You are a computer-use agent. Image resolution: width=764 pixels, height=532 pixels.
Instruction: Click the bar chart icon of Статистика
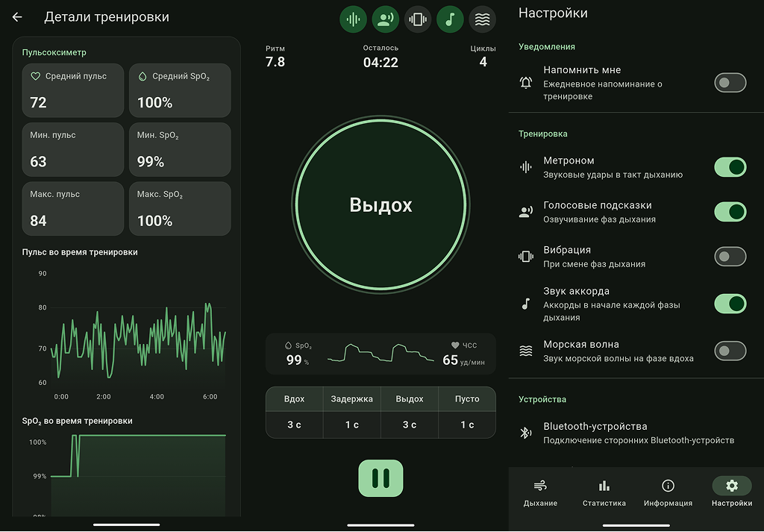click(604, 486)
